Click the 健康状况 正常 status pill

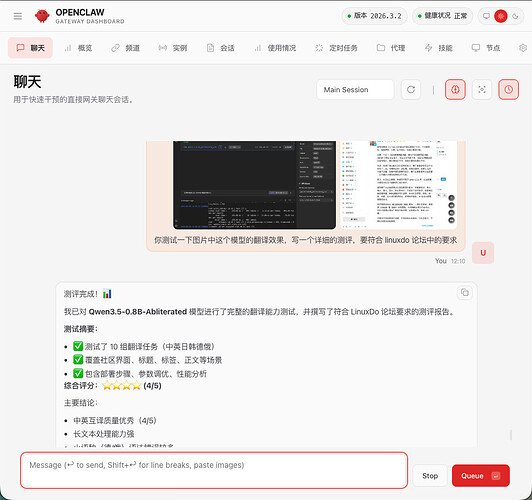tap(442, 16)
